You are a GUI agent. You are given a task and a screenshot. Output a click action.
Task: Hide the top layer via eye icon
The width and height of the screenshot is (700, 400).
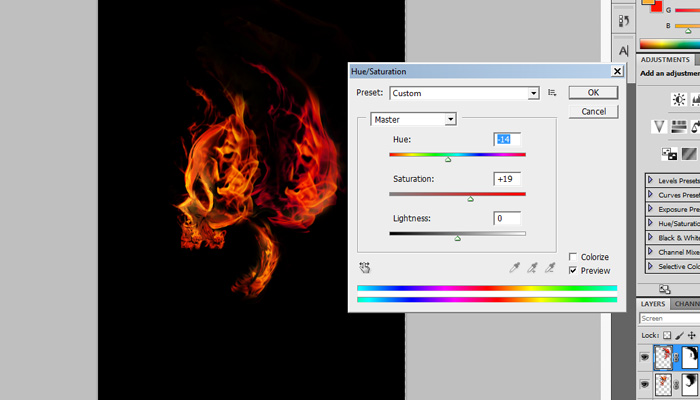click(644, 357)
